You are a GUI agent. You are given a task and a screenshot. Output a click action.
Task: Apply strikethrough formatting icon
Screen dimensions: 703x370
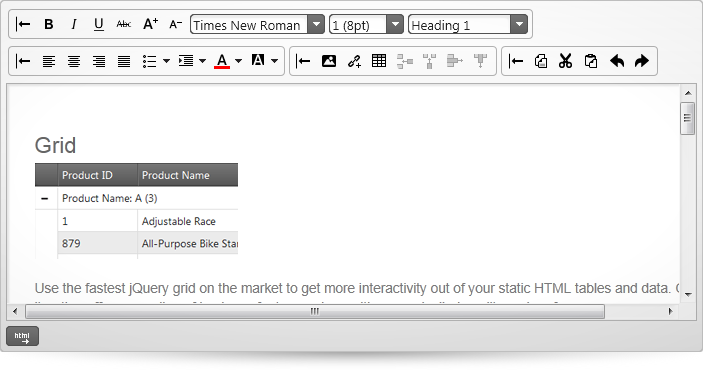124,24
